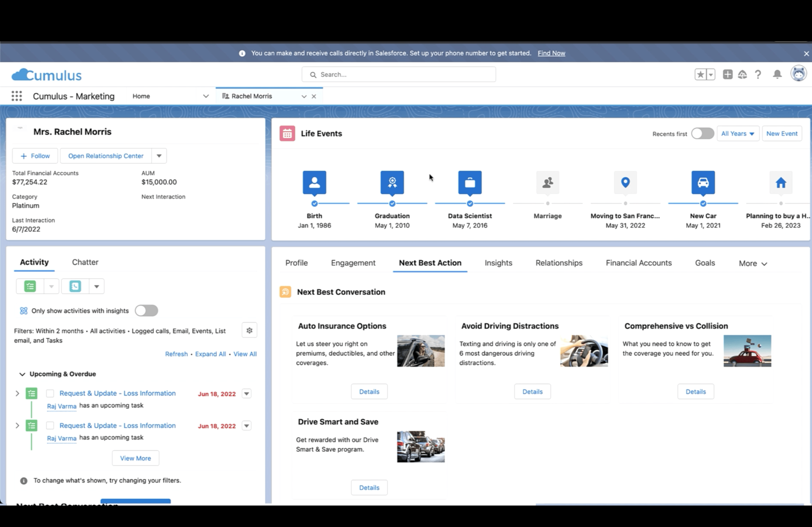Check the first Request & Update task checkbox
The width and height of the screenshot is (812, 527).
50,393
